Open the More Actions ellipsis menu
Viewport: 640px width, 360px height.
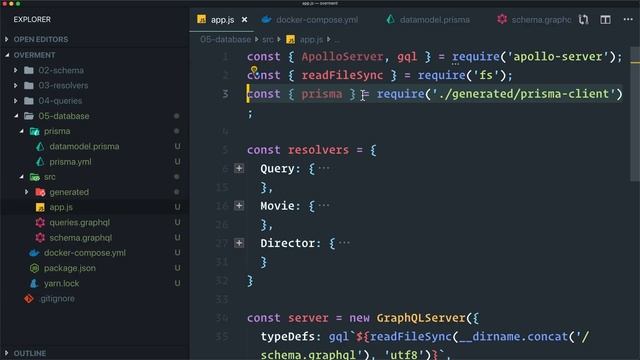pos(628,20)
